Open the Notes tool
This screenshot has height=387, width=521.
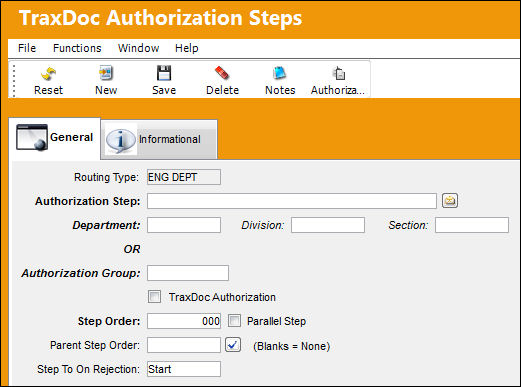click(x=280, y=81)
